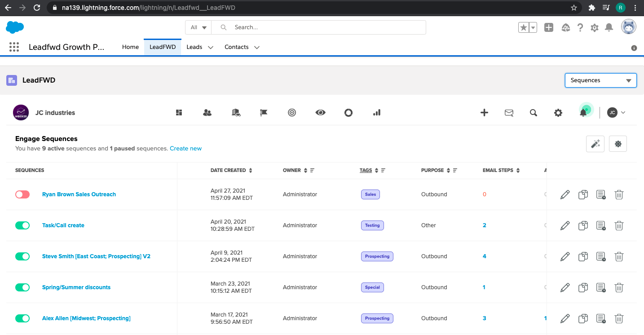Turn off Steve Smith East Coast toggle
The image size is (644, 335).
pos(22,256)
